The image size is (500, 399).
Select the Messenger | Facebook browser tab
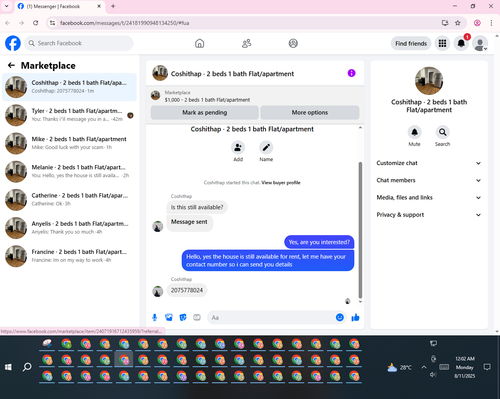(60, 6)
